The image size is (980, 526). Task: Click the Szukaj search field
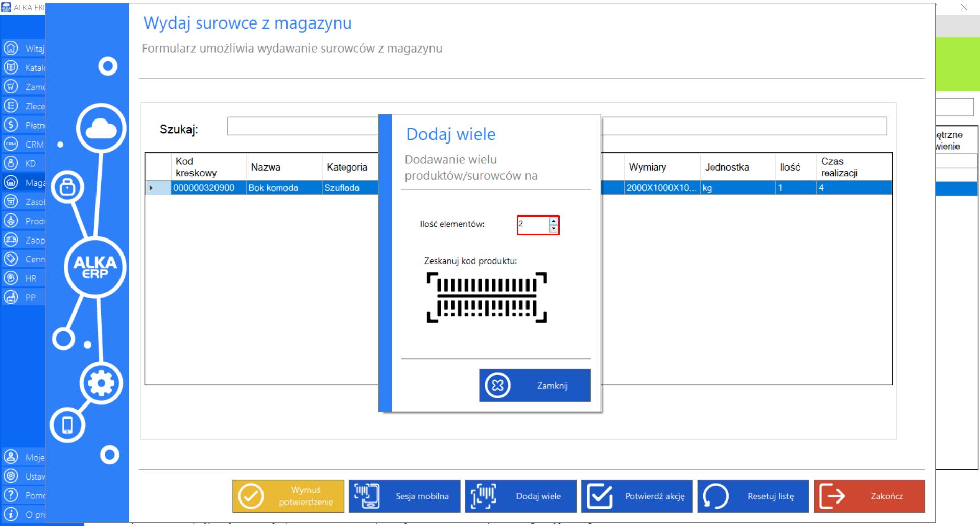[557, 126]
